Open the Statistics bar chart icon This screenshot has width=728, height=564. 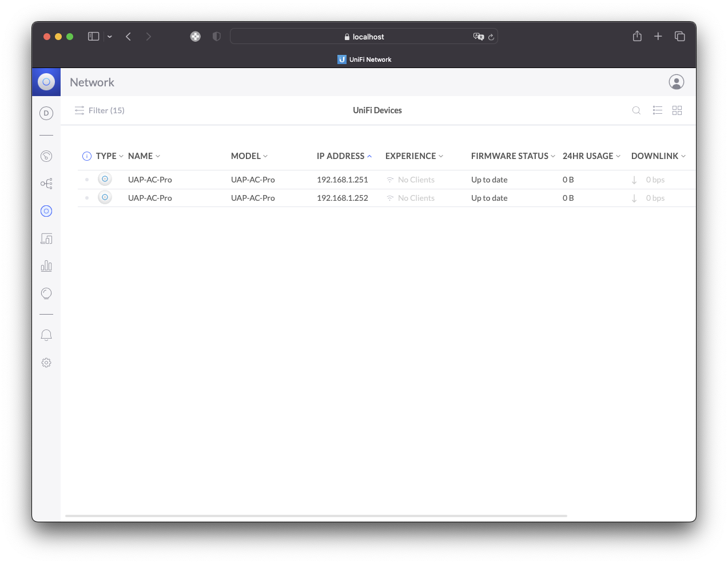click(46, 266)
